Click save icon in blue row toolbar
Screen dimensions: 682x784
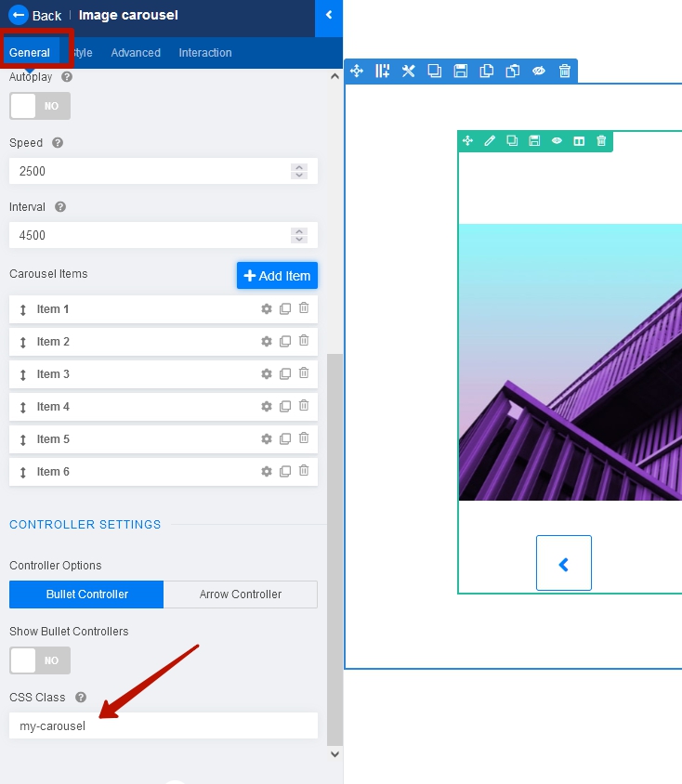pos(460,72)
